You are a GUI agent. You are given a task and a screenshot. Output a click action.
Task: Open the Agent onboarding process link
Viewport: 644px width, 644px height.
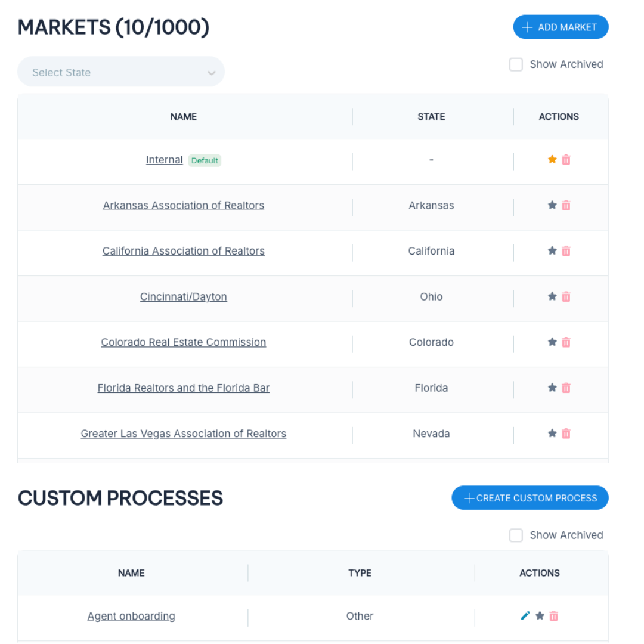(x=131, y=616)
